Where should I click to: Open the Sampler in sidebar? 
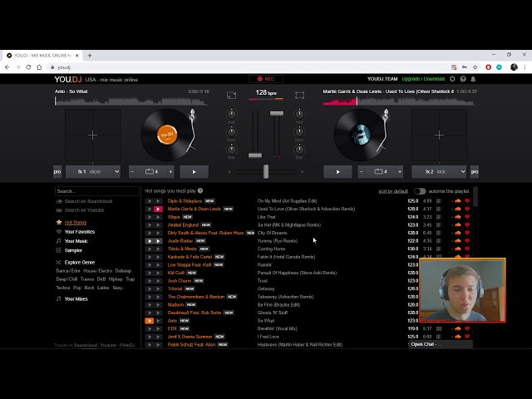click(x=73, y=250)
